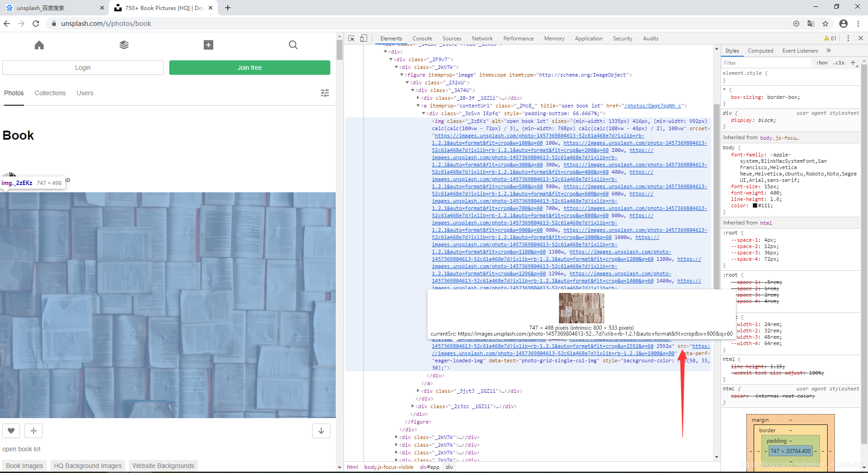Like the photo with heart button
The height and width of the screenshot is (473, 868).
coord(11,431)
